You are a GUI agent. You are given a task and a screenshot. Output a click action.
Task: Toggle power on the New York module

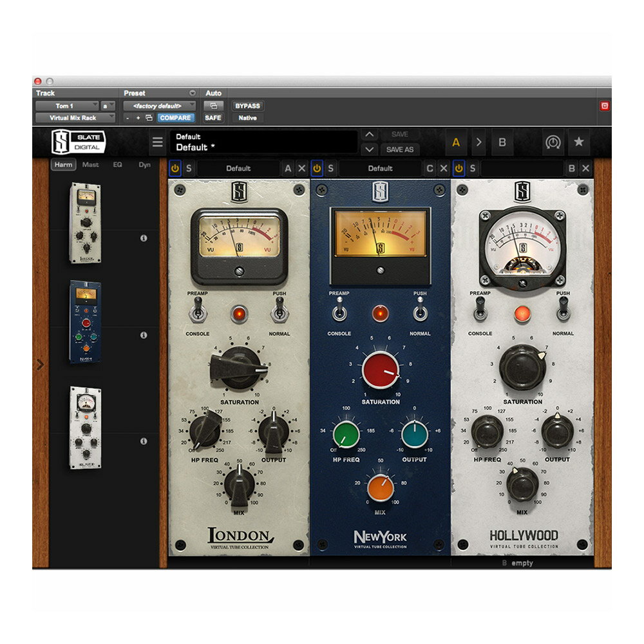pos(317,168)
